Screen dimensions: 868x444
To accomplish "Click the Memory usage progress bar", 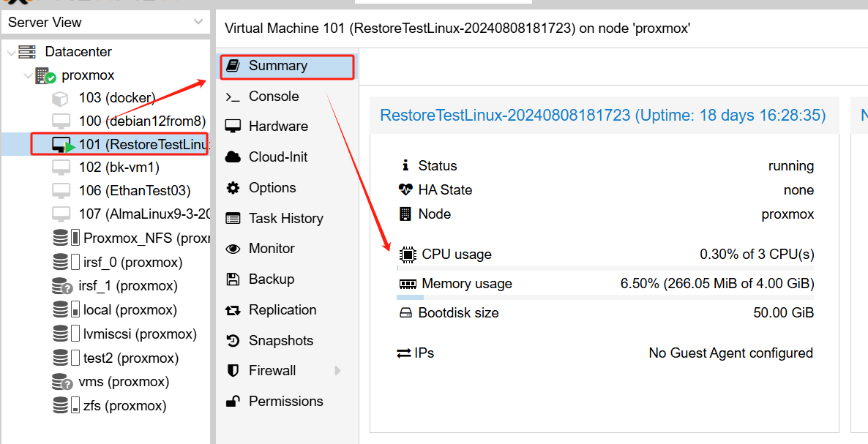I will (x=605, y=298).
